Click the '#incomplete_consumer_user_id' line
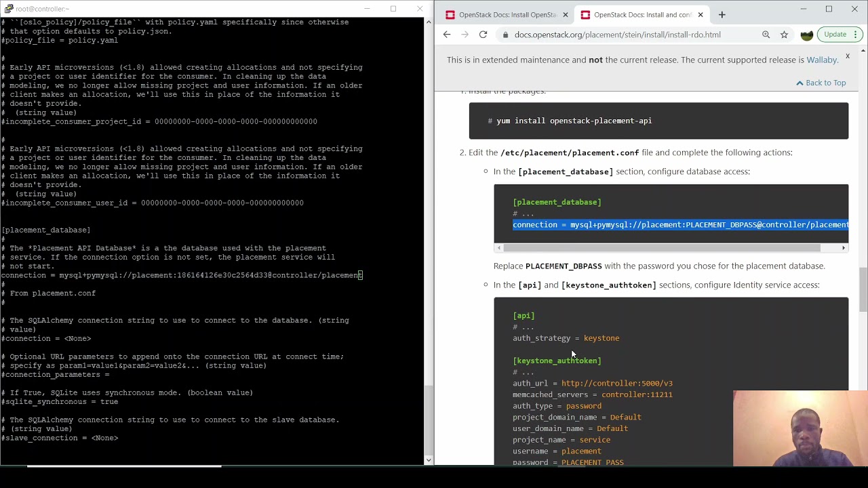Viewport: 868px width, 488px height. click(153, 203)
